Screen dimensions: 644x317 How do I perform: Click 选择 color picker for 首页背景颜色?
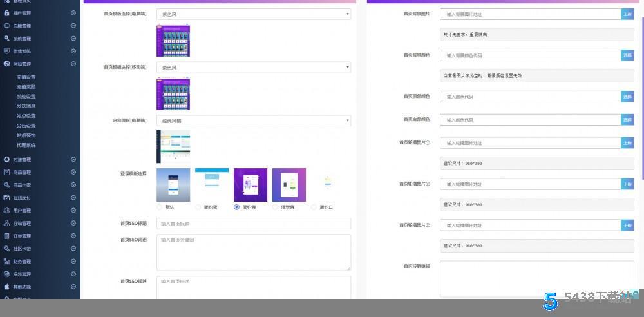tap(627, 55)
